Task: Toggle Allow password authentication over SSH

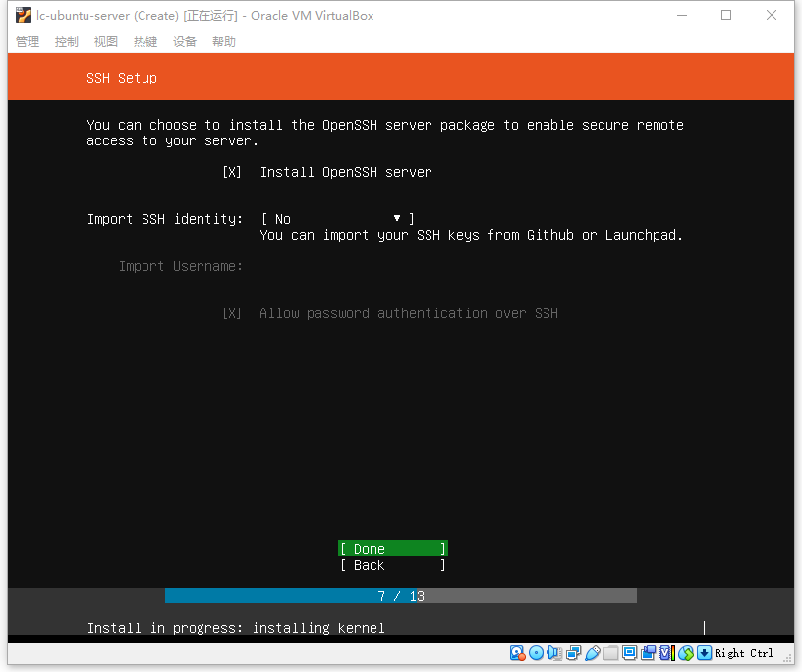Action: [232, 313]
